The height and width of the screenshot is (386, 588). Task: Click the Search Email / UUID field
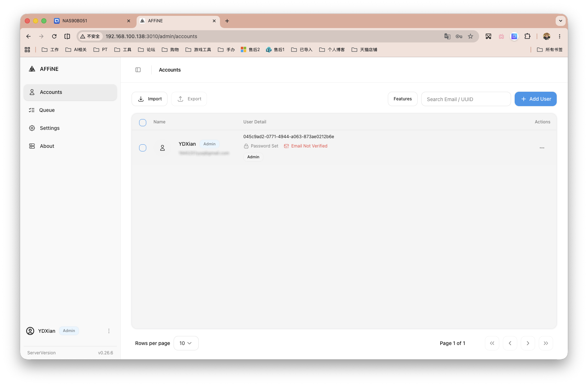pyautogui.click(x=466, y=99)
